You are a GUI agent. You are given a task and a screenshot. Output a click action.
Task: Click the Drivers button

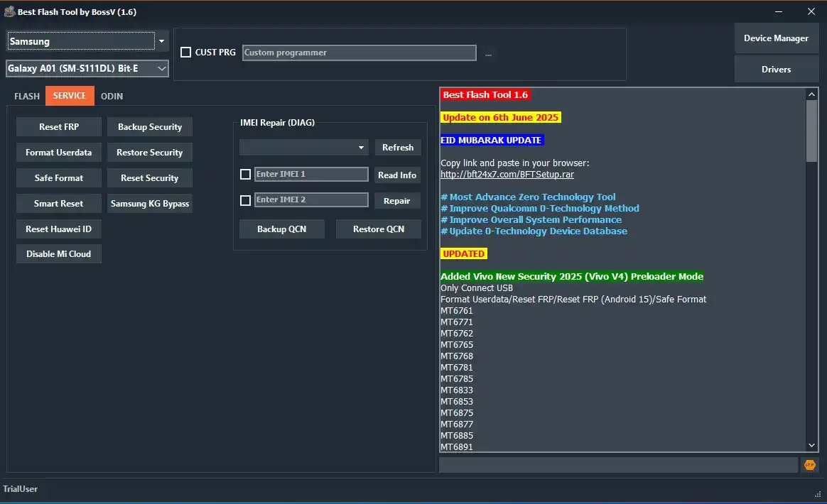[776, 69]
